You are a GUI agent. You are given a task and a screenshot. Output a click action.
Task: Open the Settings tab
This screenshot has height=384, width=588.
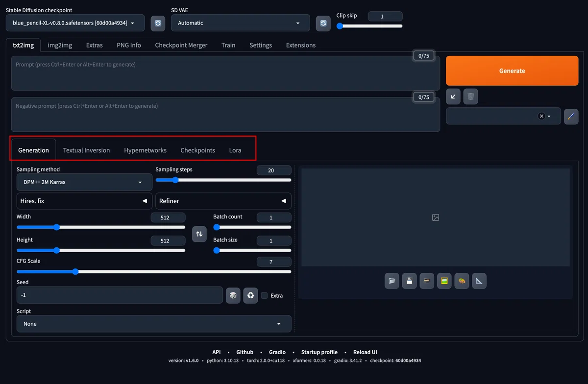pos(261,45)
